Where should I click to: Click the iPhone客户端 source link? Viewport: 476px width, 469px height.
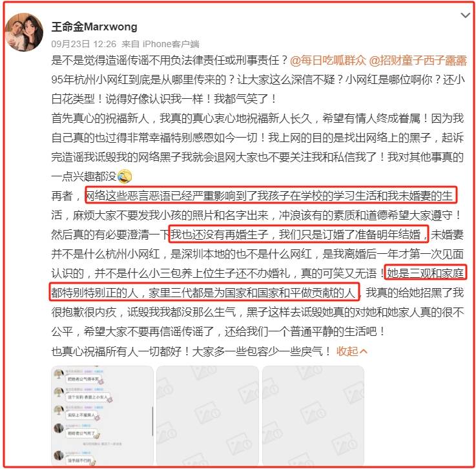click(x=171, y=44)
